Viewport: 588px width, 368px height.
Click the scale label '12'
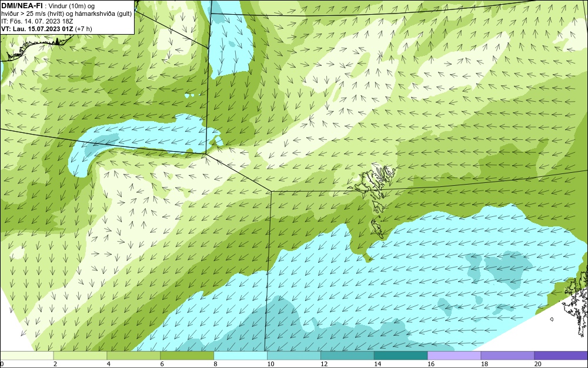point(324,364)
